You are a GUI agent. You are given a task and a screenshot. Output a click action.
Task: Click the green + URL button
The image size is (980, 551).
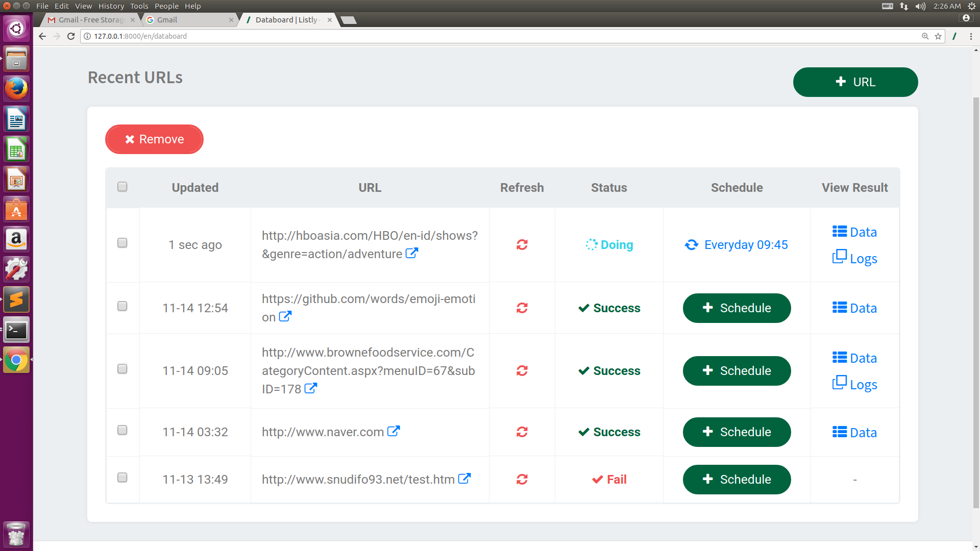(855, 82)
